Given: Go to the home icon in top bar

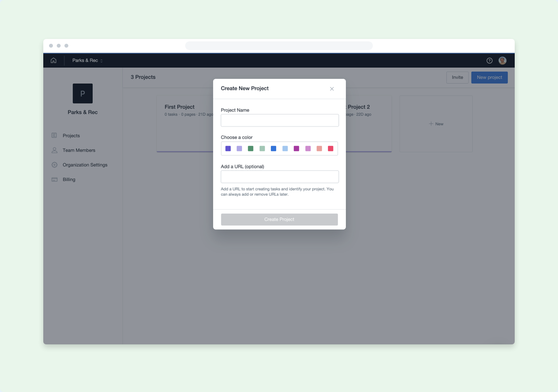Looking at the screenshot, I should coord(53,61).
